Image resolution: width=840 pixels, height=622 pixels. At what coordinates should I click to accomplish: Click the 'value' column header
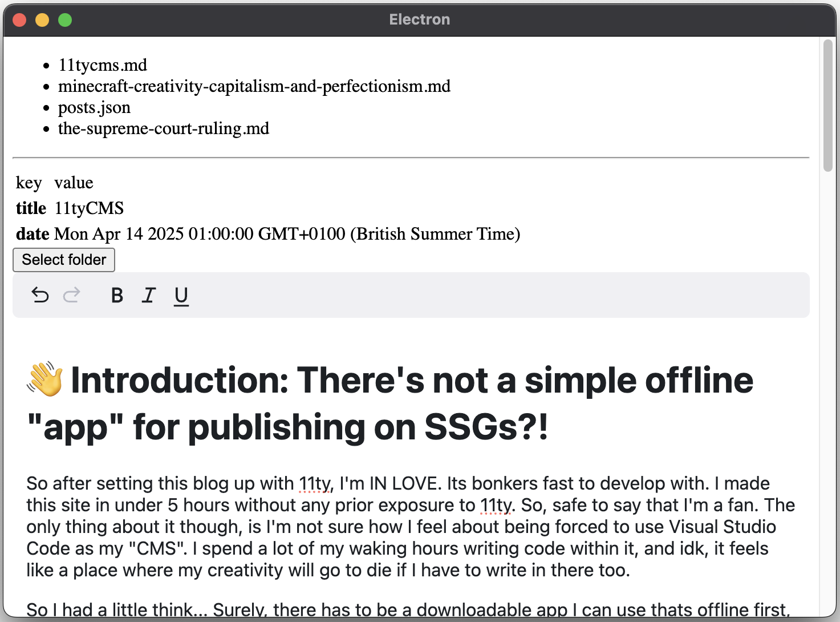click(x=74, y=183)
